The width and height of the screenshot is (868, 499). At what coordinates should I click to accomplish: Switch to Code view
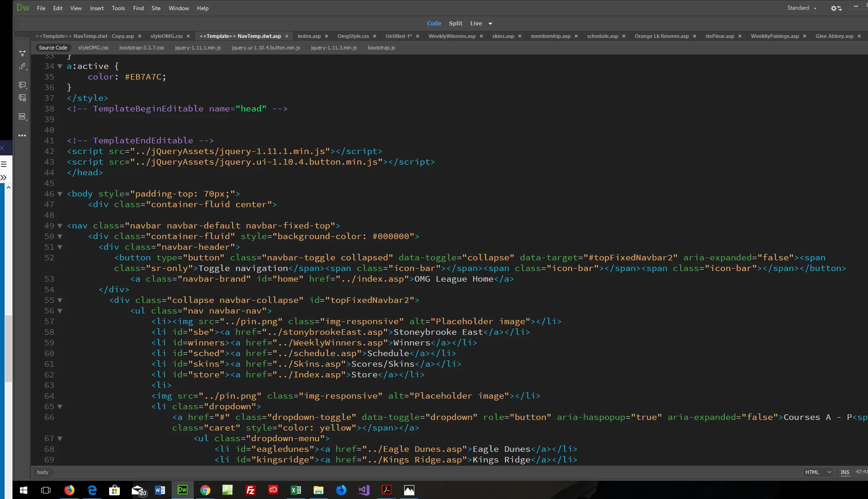[x=434, y=24]
